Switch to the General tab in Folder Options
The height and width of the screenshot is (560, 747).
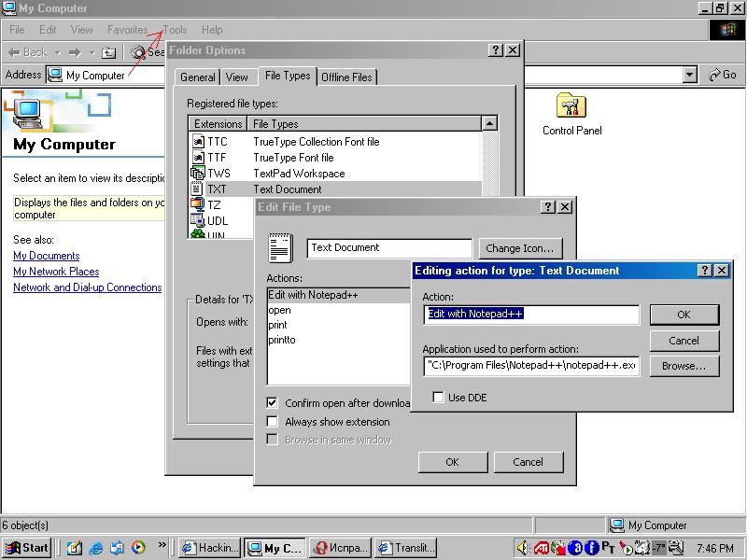coord(197,77)
